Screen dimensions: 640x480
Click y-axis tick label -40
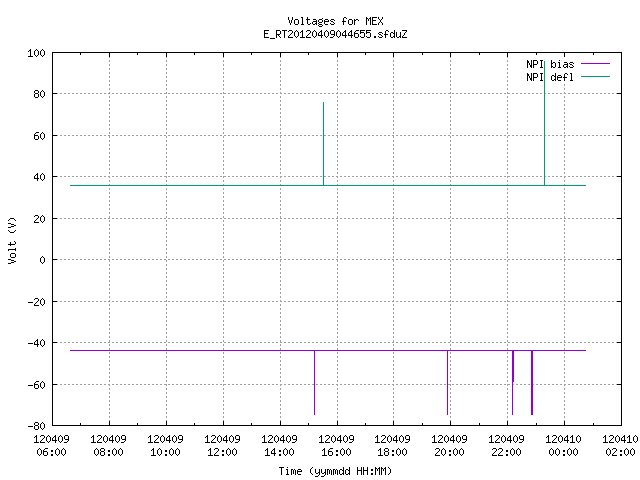(x=36, y=343)
